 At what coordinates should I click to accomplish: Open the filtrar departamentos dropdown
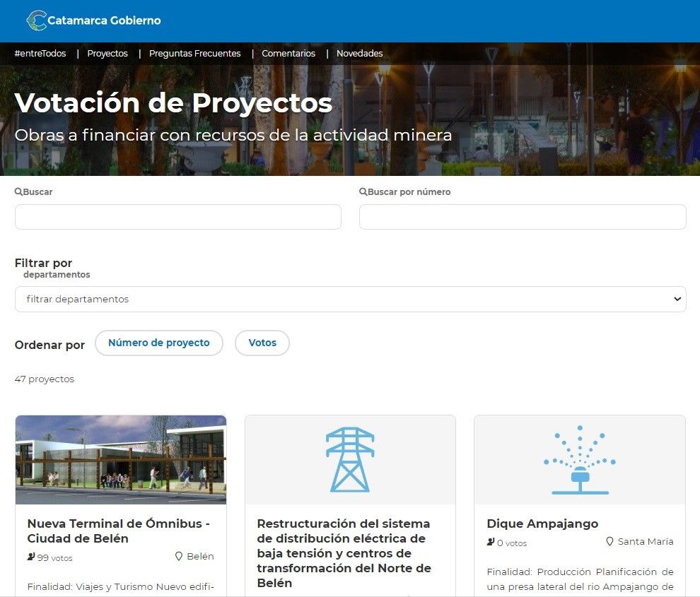tap(350, 299)
